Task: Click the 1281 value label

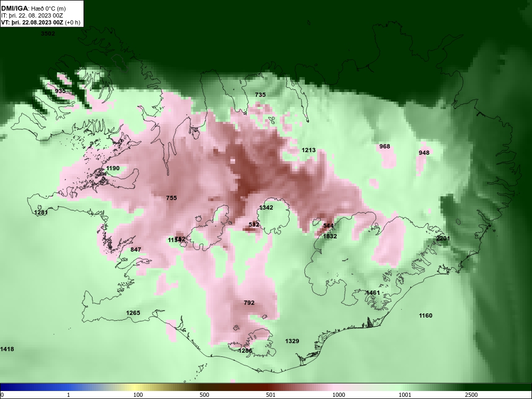Action: click(x=41, y=212)
